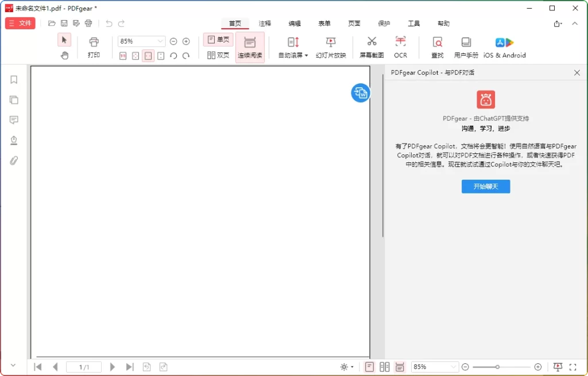The height and width of the screenshot is (376, 588).
Task: Open the comments panel in the sidebar
Action: [x=14, y=120]
